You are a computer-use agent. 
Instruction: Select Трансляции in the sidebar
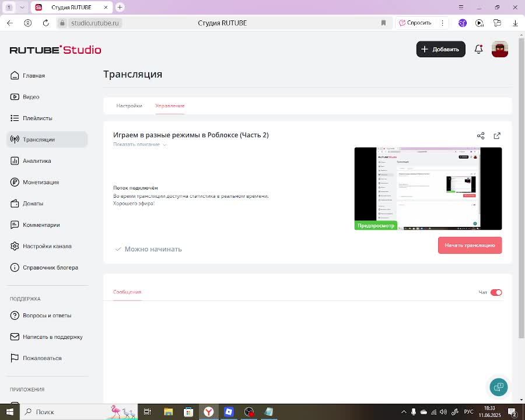coord(47,139)
